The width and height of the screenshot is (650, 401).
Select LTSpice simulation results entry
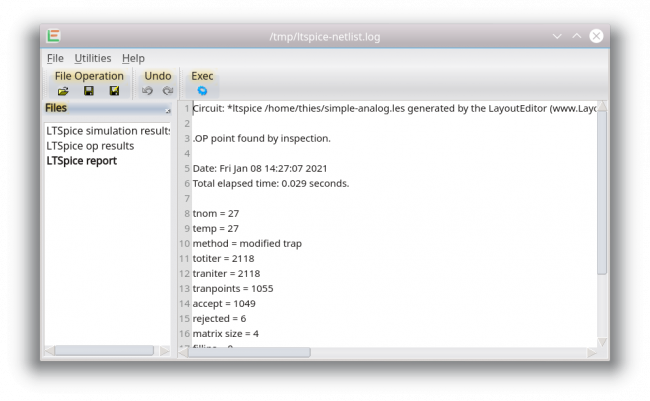[108, 131]
